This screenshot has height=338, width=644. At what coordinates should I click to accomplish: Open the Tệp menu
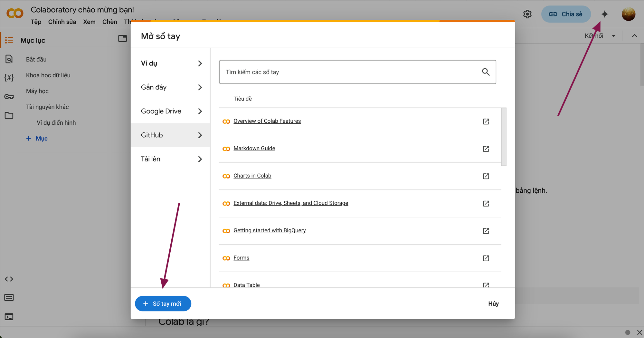(x=36, y=22)
